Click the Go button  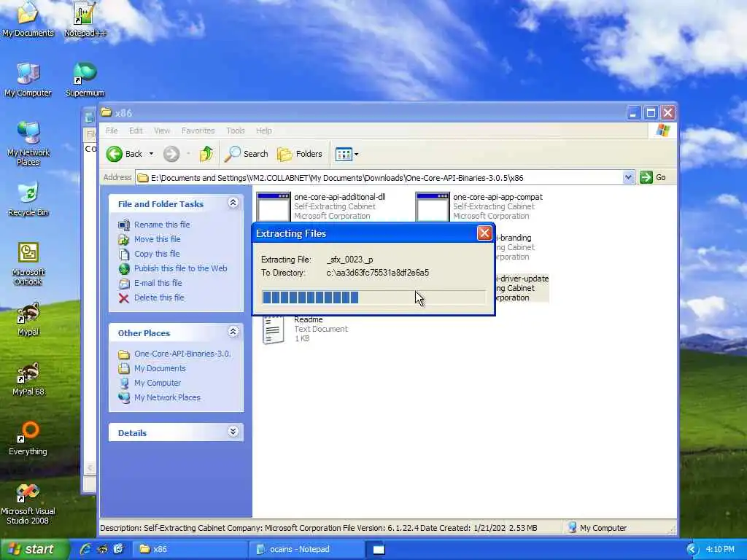click(653, 178)
